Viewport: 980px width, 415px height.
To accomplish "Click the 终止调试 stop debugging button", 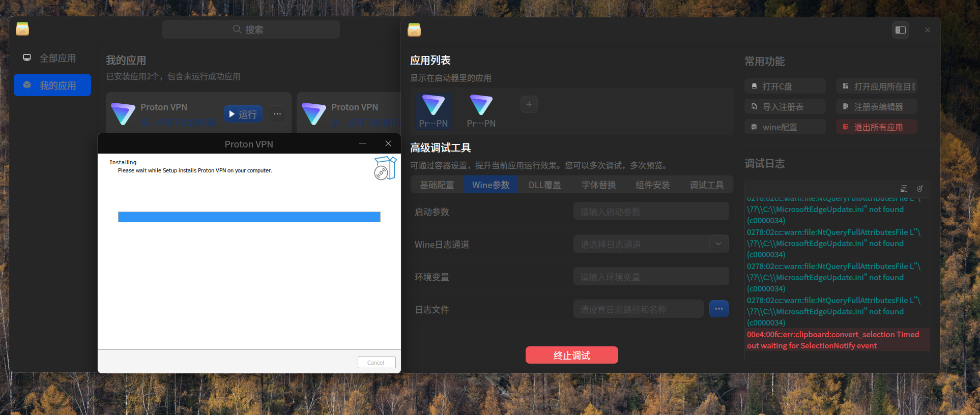I will 572,355.
